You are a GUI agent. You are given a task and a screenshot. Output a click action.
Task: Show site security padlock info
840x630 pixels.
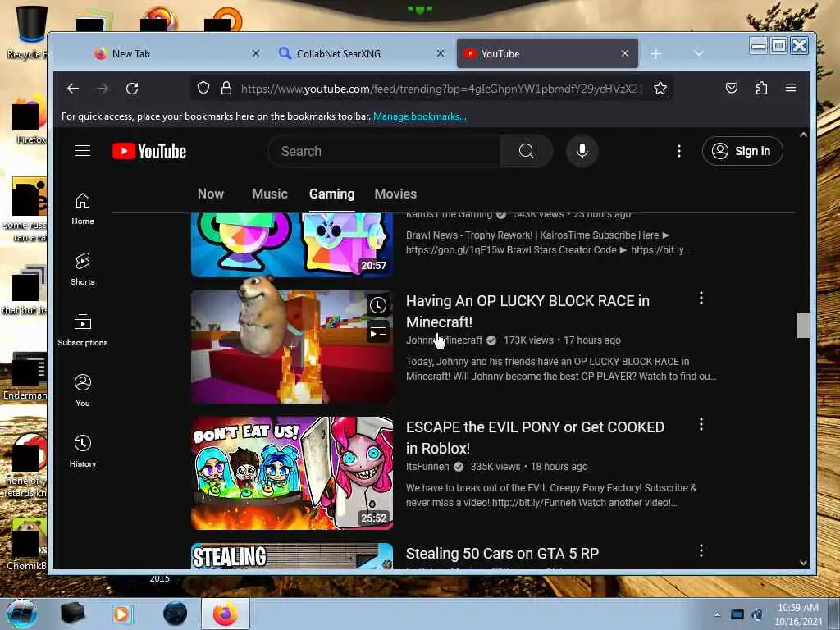pyautogui.click(x=226, y=89)
